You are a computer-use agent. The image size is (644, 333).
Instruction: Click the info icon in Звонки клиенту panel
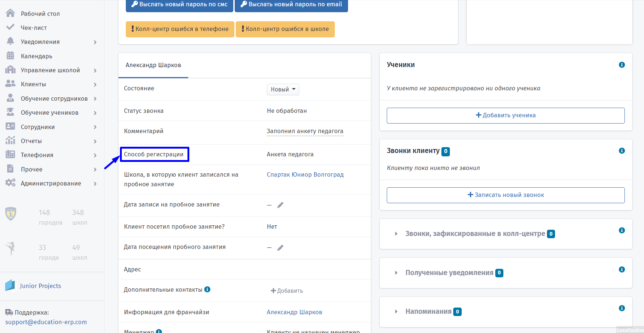(622, 151)
